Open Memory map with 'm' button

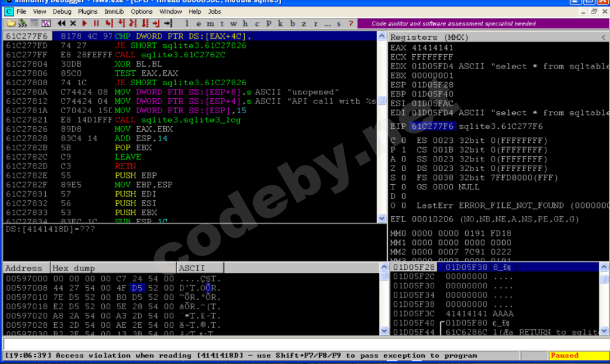pyautogui.click(x=210, y=24)
